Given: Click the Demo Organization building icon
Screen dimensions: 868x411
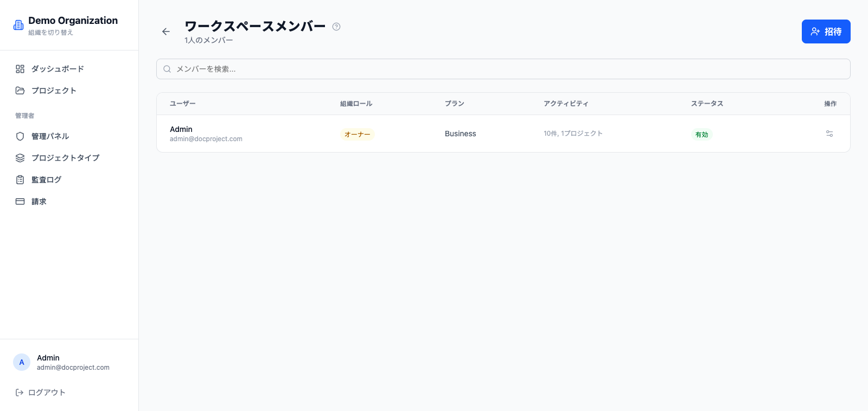Looking at the screenshot, I should tap(18, 25).
